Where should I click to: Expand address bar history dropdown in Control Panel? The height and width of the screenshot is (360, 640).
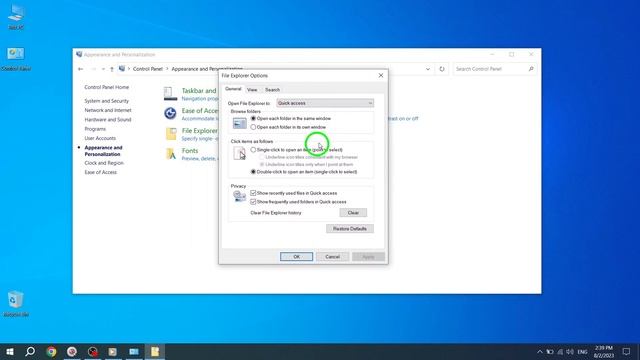pos(428,69)
